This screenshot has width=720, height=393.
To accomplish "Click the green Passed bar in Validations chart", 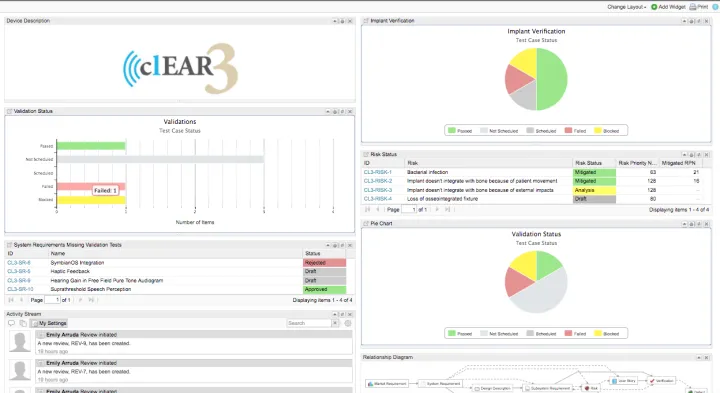I will coord(91,146).
